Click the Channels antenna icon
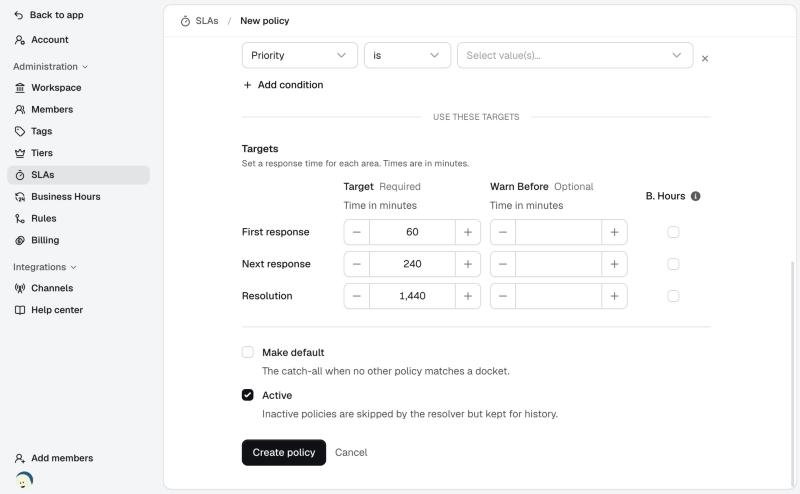 [x=20, y=288]
